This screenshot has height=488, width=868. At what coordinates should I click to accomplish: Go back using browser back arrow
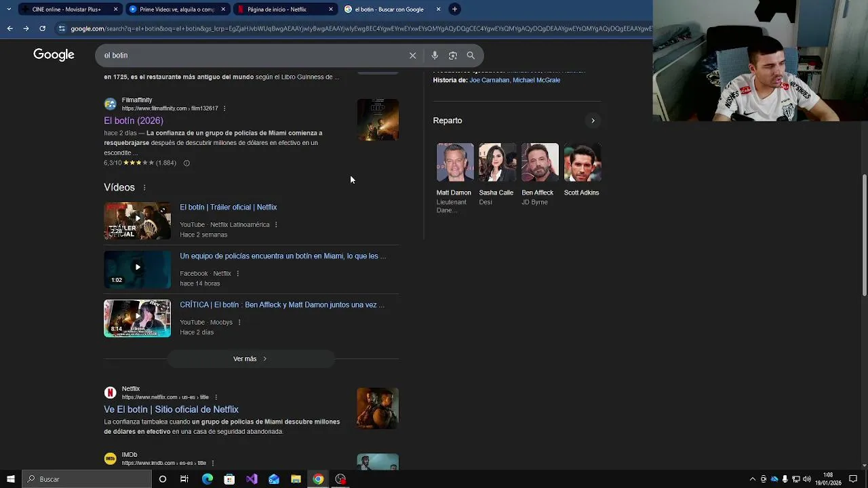pyautogui.click(x=9, y=28)
